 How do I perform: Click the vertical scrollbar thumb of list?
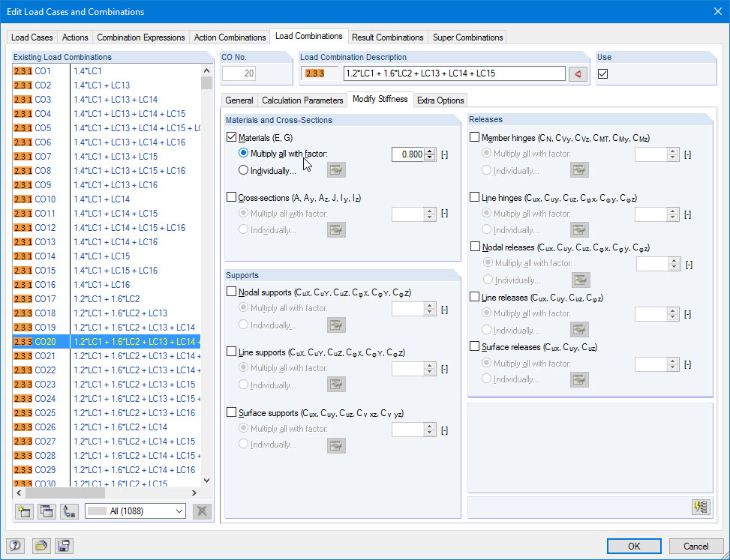207,82
